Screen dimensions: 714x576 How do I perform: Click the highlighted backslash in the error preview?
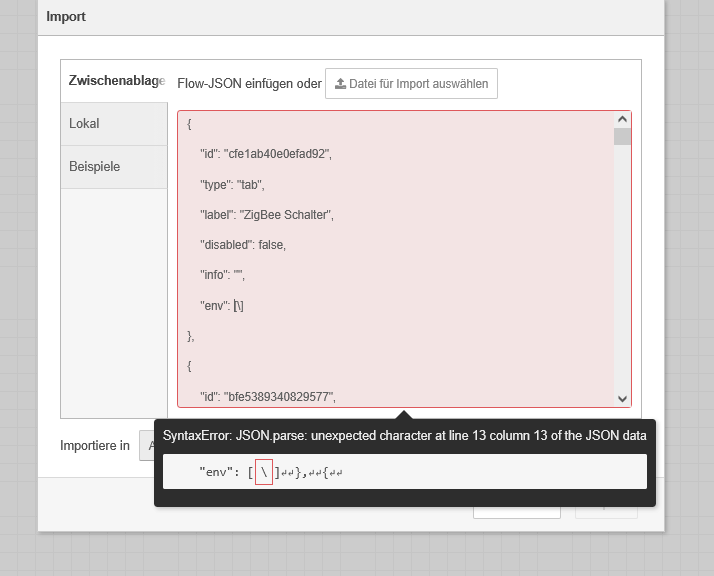263,470
